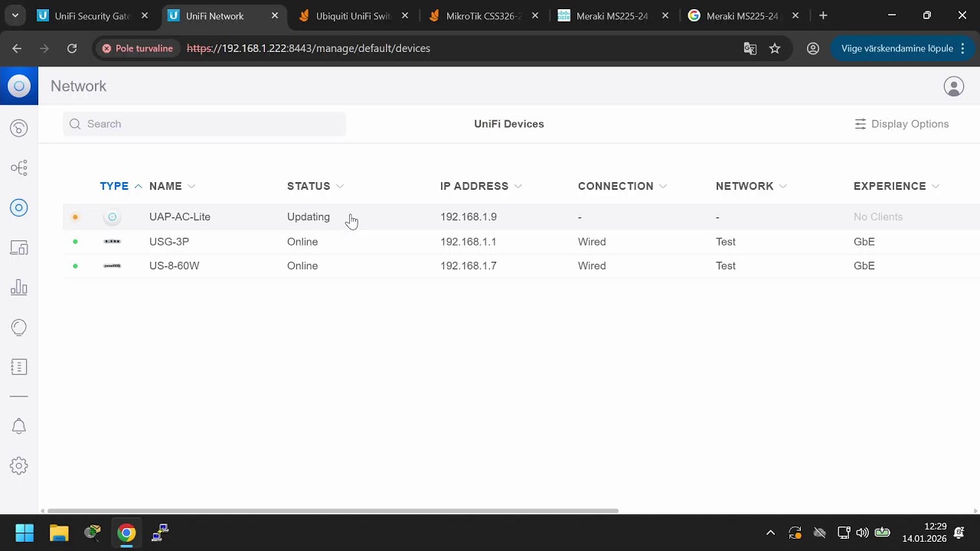This screenshot has width=980, height=551.
Task: Open the notifications bell in system tray
Action: click(x=959, y=533)
